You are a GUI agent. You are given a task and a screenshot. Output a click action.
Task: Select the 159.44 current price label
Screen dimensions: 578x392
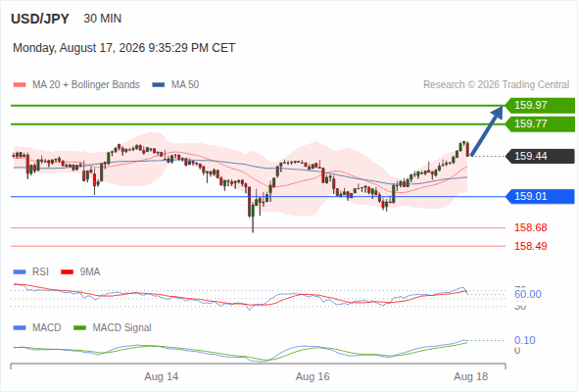540,157
